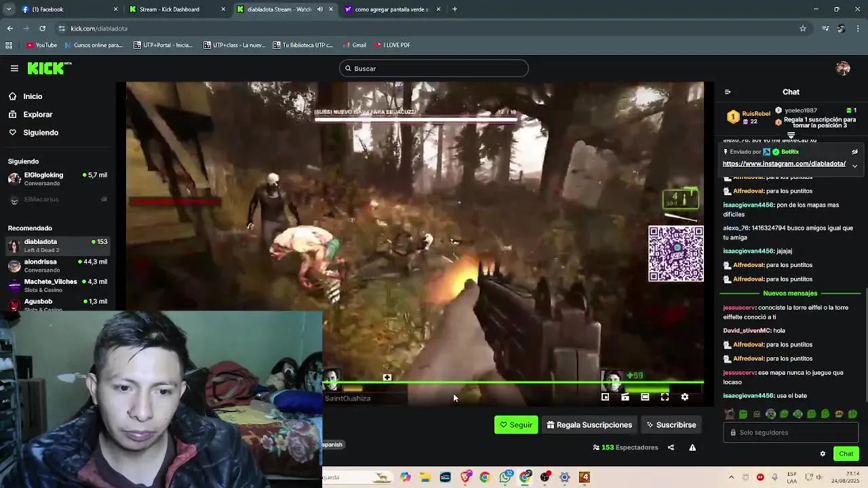This screenshot has height=488, width=868.
Task: Click yoeleo1987 in the leaderboard
Action: (x=800, y=110)
